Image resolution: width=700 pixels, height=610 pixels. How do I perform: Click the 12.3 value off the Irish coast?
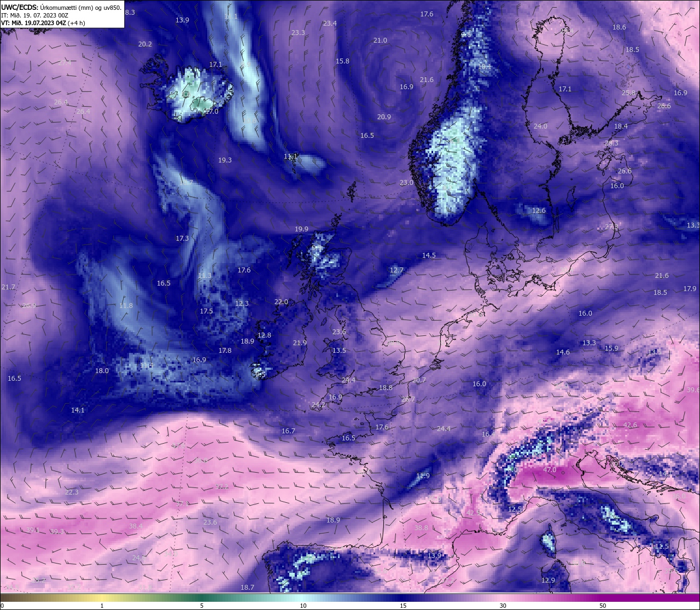tap(242, 303)
